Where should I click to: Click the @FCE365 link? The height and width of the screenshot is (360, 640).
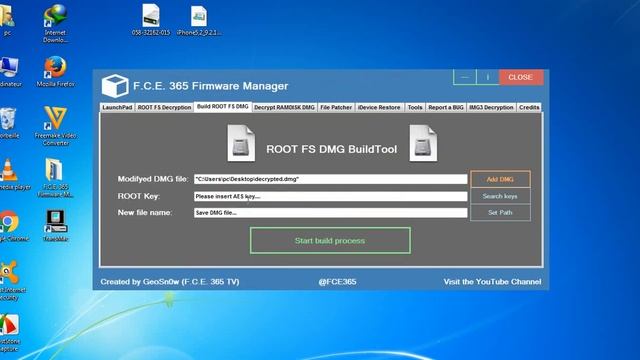(x=338, y=282)
